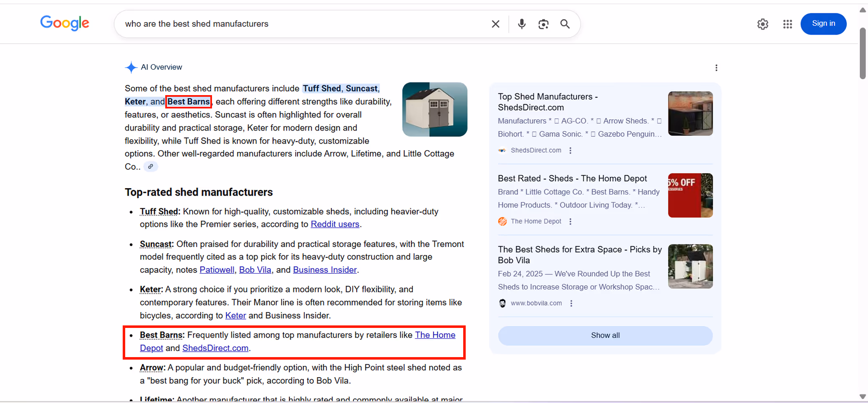Open Google Lens image search
The image size is (868, 403).
pyautogui.click(x=543, y=24)
